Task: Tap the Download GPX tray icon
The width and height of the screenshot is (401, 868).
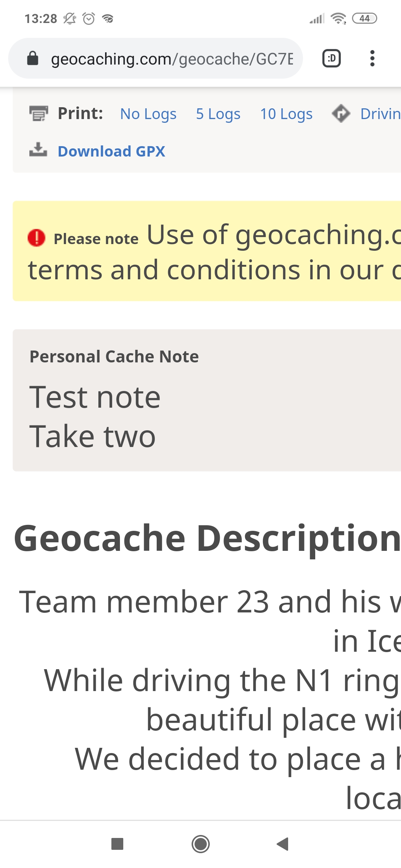Action: (38, 150)
